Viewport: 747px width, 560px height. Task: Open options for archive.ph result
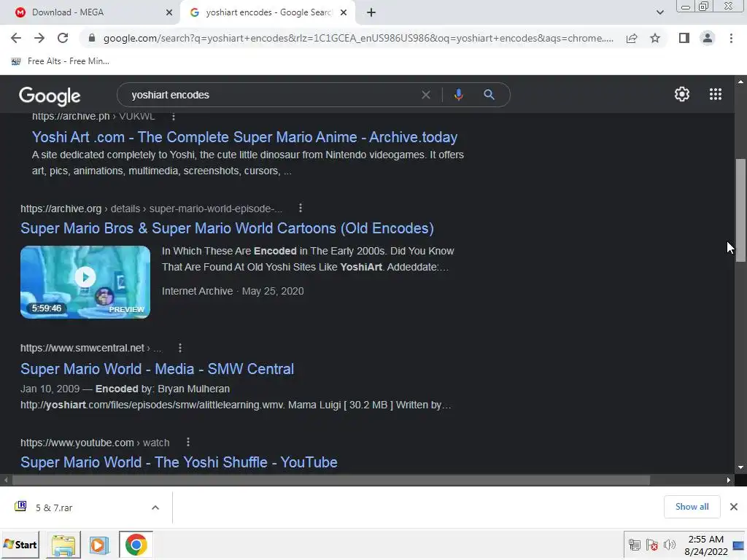click(x=174, y=116)
